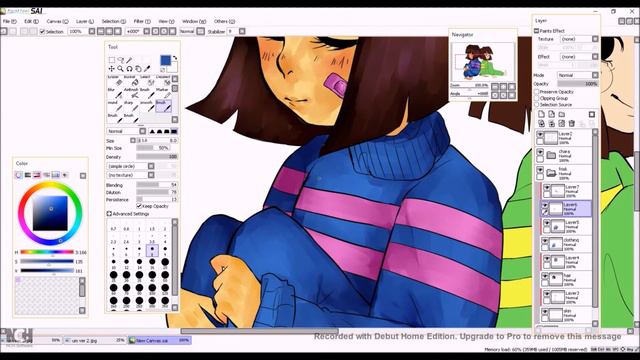Click the blue foreground color swatch
The height and width of the screenshot is (360, 640).
[165, 60]
